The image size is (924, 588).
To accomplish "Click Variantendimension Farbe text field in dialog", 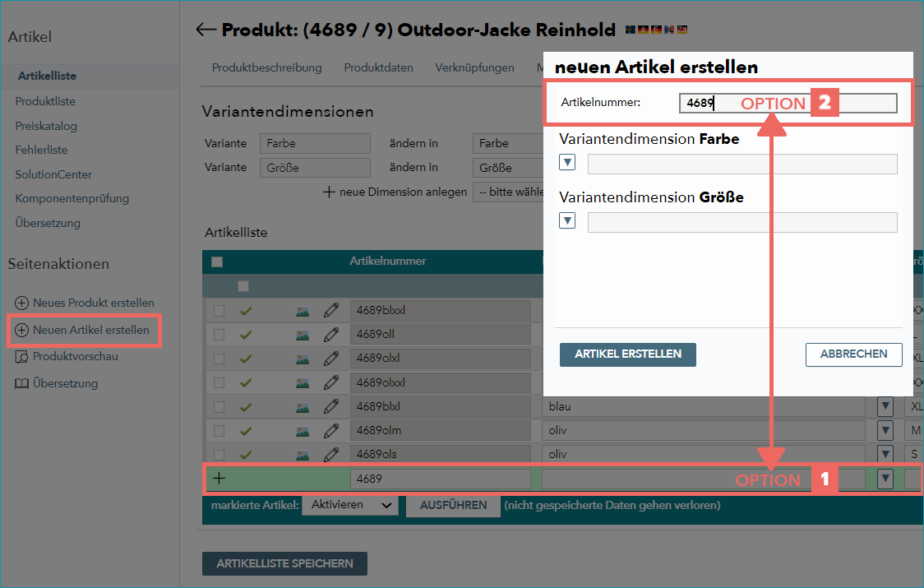I will [742, 164].
